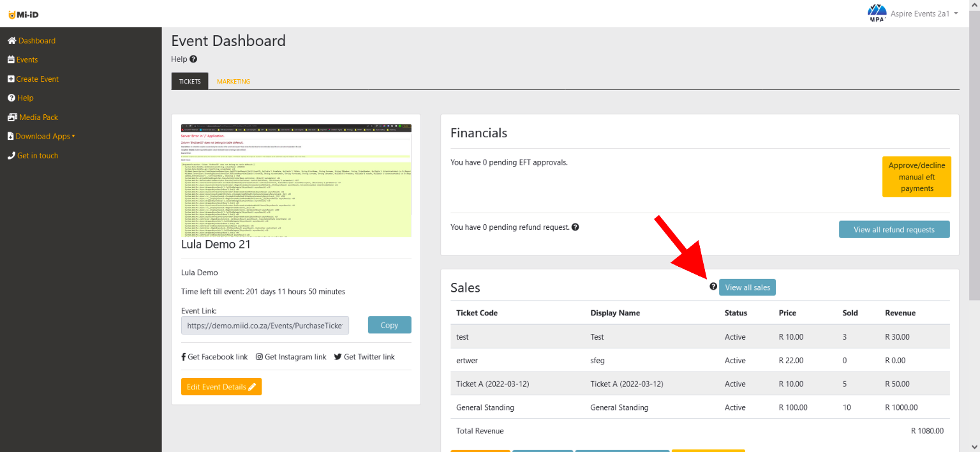Viewport: 980px width, 452px height.
Task: Click the sidebar Help question icon
Action: tap(11, 98)
